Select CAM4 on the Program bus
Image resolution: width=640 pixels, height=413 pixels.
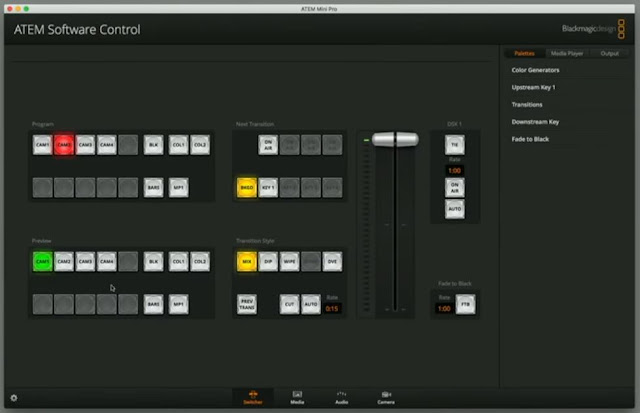[x=107, y=145]
